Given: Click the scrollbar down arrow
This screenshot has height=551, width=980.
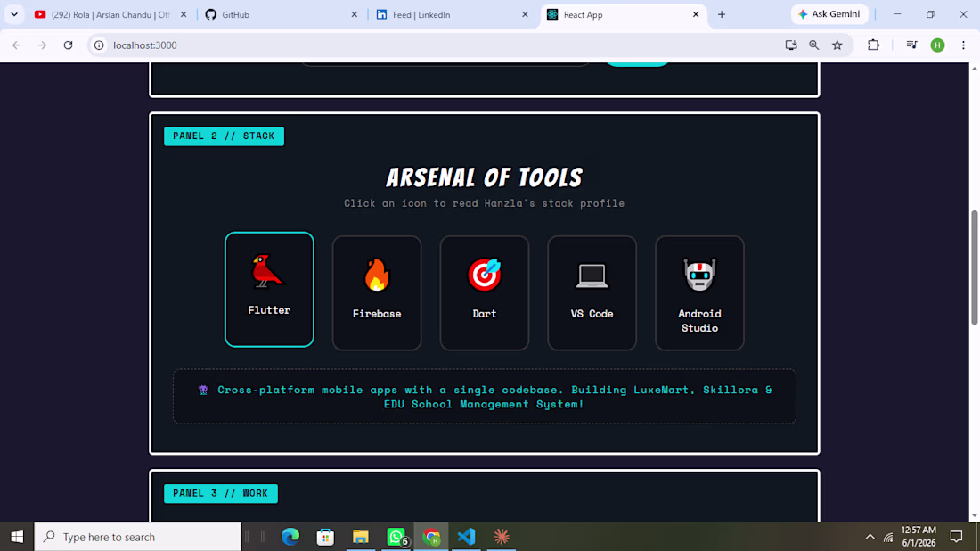Looking at the screenshot, I should point(975,516).
